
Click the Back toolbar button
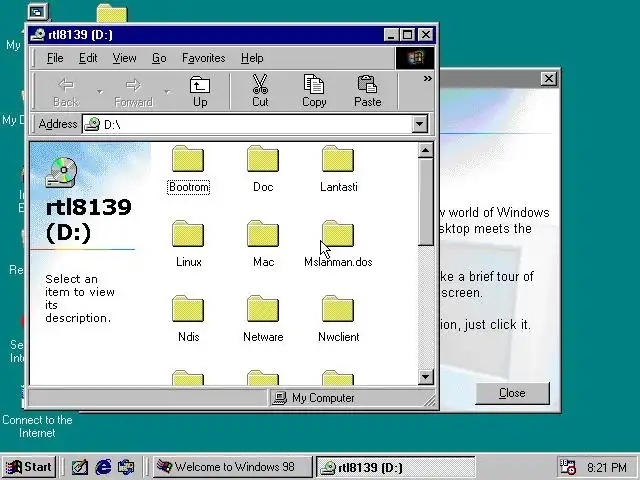66,91
